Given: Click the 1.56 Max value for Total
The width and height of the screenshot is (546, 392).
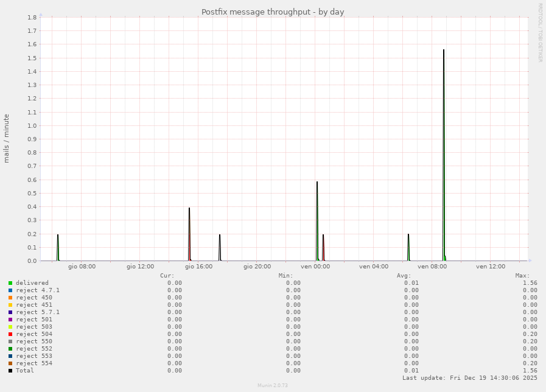Looking at the screenshot, I should click(x=529, y=370).
